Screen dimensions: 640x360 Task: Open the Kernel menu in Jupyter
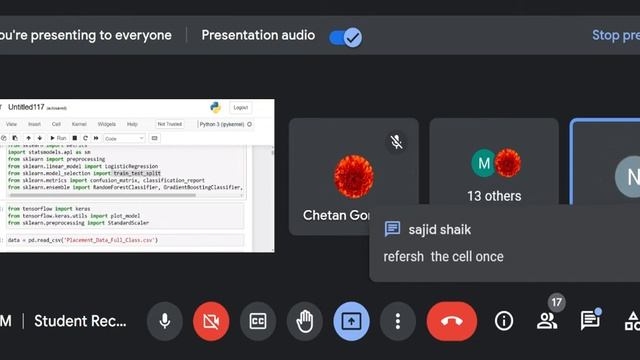tap(79, 124)
